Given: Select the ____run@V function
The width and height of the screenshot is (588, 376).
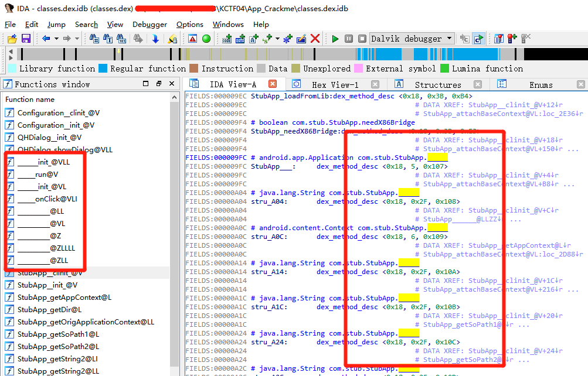Looking at the screenshot, I should click(x=38, y=174).
